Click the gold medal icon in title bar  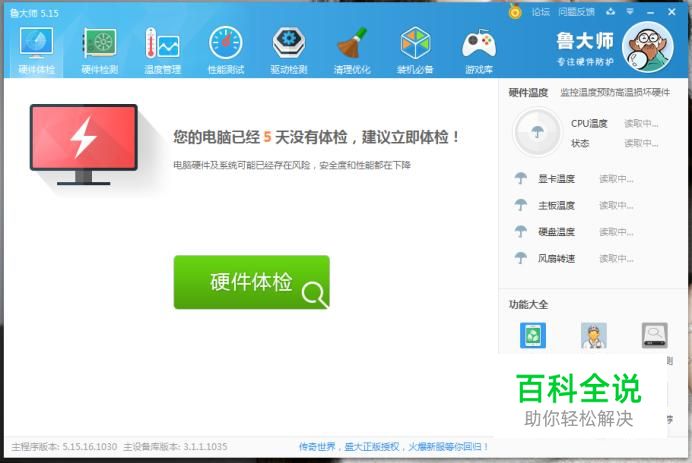click(515, 11)
